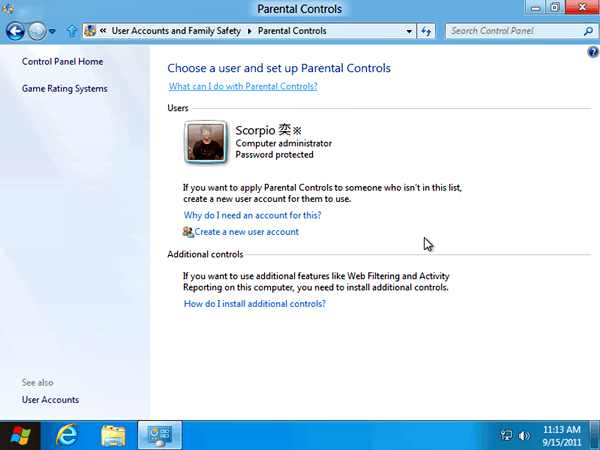Click the search magnifier icon
The width and height of the screenshot is (600, 450).
pyautogui.click(x=589, y=31)
